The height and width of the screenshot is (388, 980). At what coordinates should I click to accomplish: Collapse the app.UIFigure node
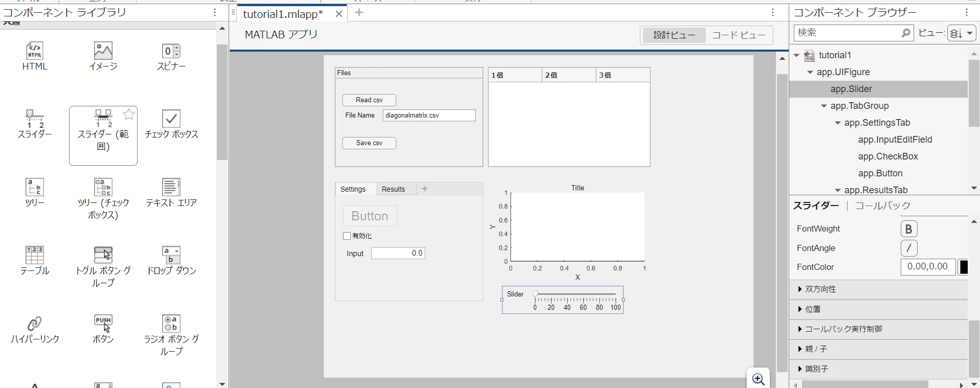coord(810,72)
